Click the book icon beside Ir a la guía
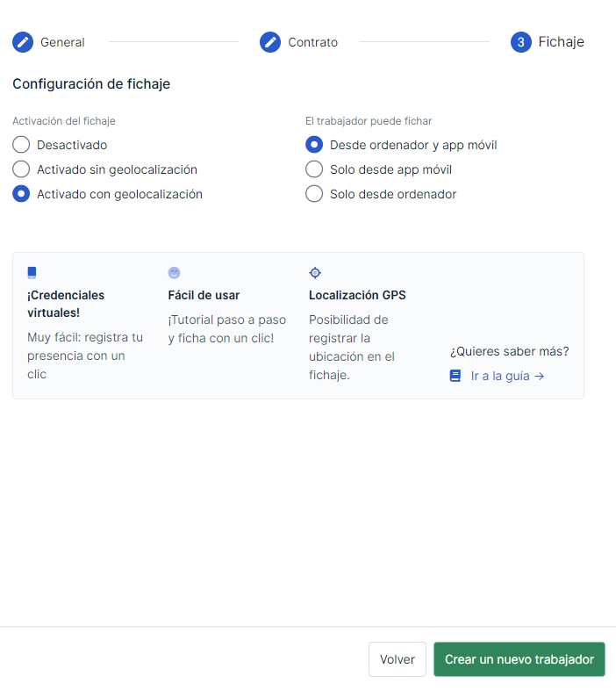616x690 pixels. coord(455,376)
